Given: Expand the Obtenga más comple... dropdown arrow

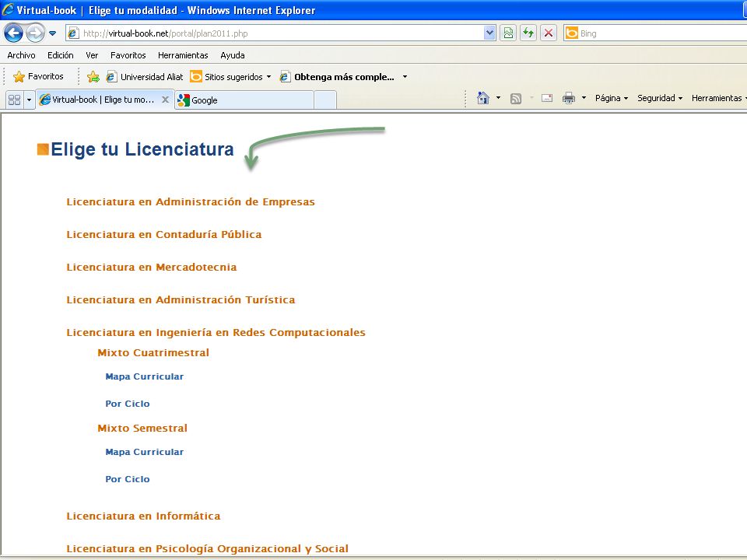Looking at the screenshot, I should point(405,77).
